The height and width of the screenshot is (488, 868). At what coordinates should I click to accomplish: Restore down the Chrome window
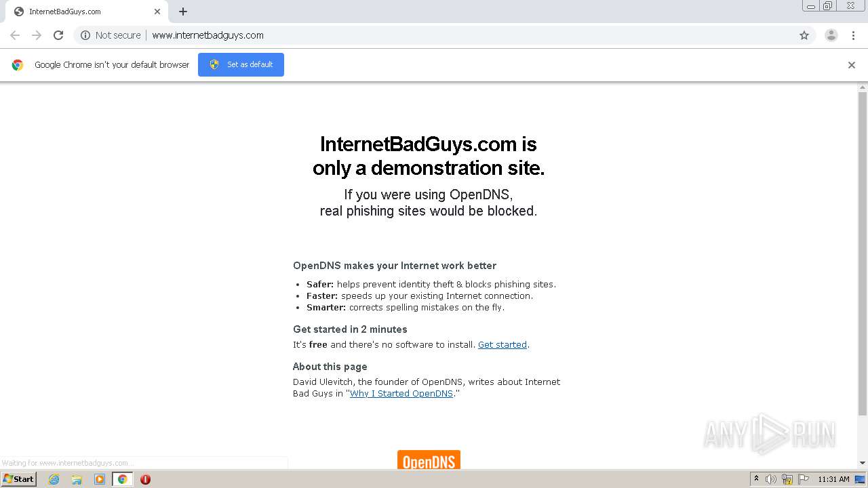[x=828, y=6]
